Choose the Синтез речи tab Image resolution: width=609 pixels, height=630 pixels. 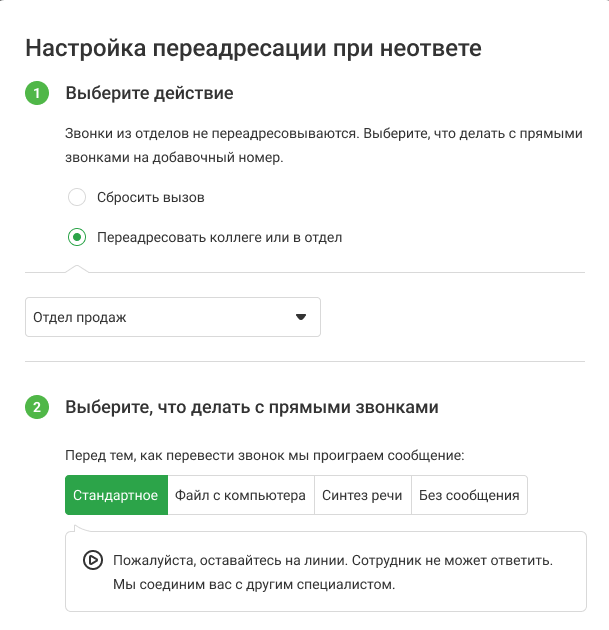pos(362,495)
